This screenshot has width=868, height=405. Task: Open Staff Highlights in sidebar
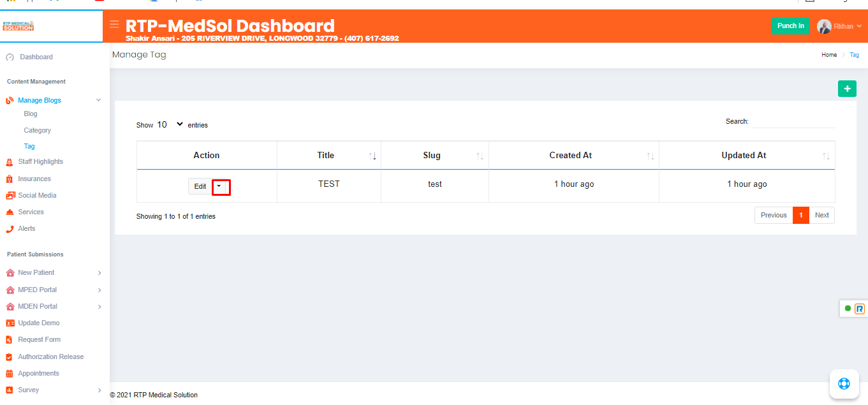click(41, 161)
